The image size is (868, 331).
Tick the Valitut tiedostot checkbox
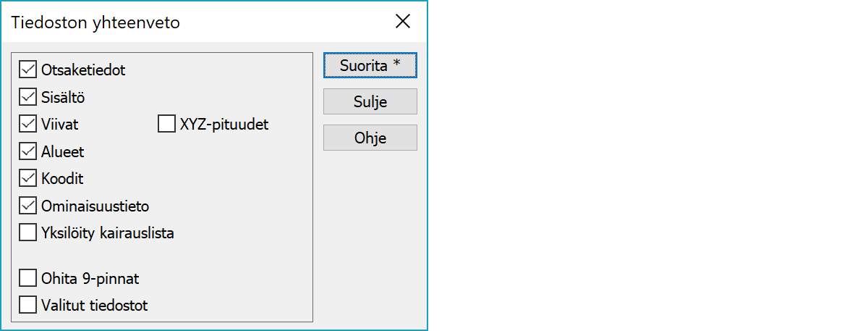(x=28, y=305)
